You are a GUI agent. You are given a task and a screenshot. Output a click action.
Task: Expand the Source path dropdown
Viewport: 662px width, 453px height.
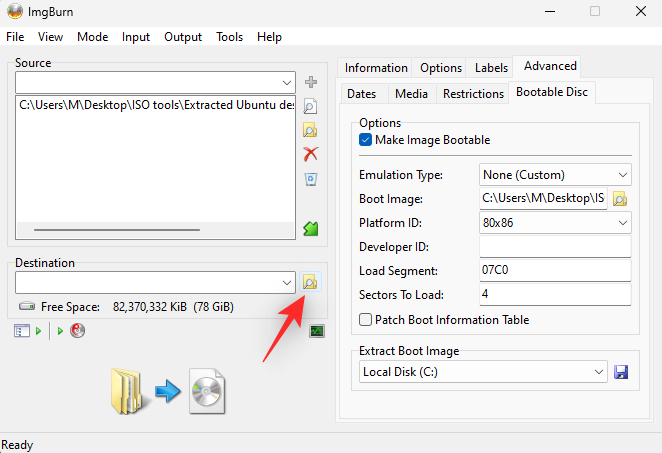(x=287, y=83)
